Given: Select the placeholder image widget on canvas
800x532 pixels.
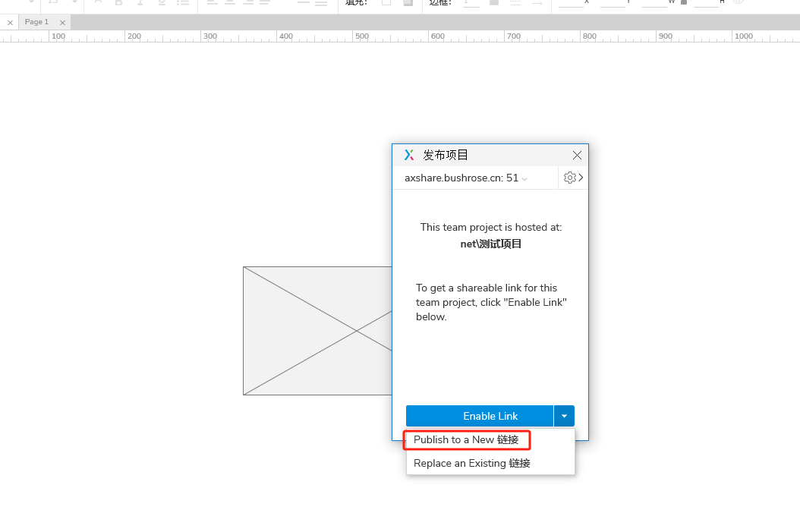Looking at the screenshot, I should tap(317, 331).
